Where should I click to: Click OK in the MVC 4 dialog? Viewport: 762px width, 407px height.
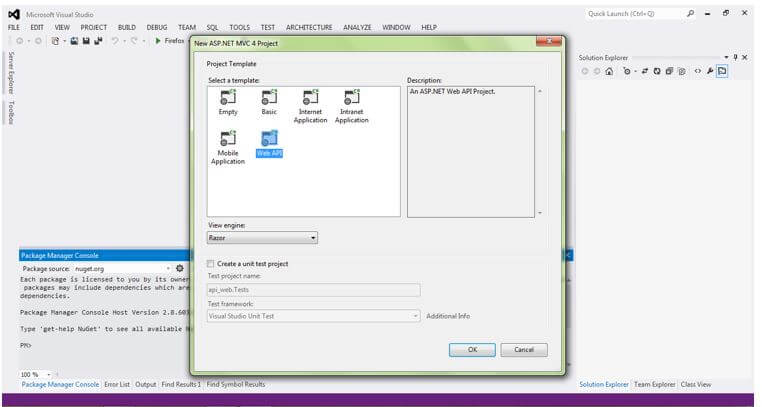click(472, 350)
